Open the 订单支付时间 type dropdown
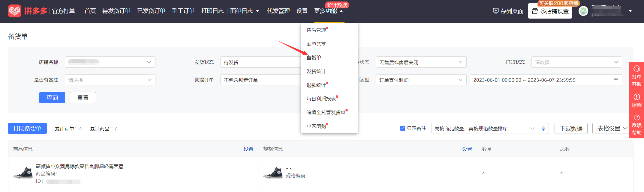Image resolution: width=644 pixels, height=192 pixels. (421, 80)
